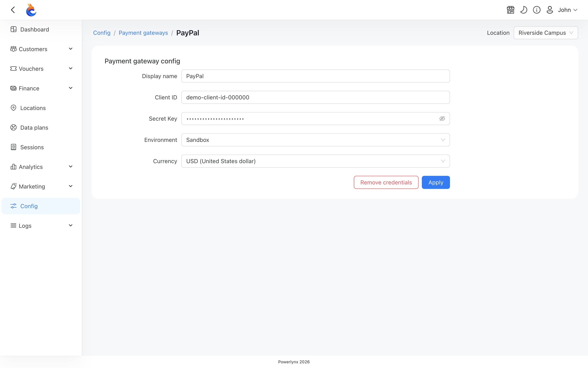Expand the Vouchers submenu chevron
Viewport: 588px width, 368px height.
[71, 69]
